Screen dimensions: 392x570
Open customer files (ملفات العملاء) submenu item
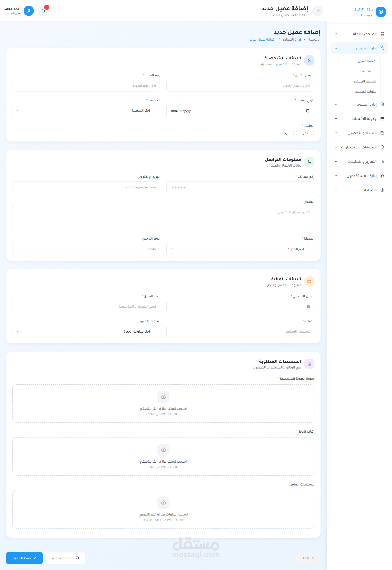(x=365, y=92)
